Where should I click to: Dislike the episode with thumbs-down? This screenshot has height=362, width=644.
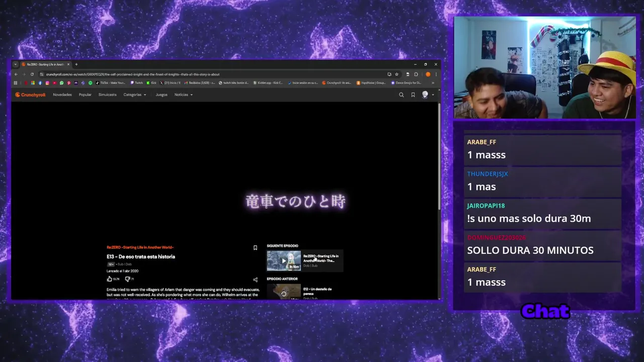click(x=128, y=279)
